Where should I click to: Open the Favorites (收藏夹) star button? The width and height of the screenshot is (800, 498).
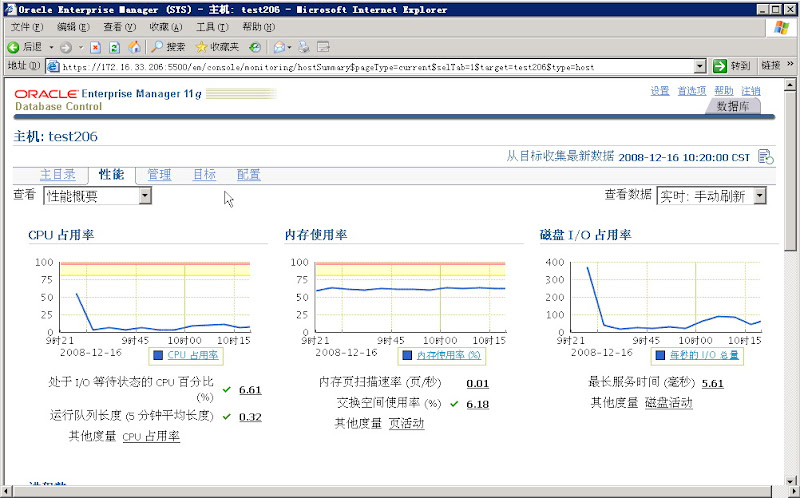click(x=217, y=47)
